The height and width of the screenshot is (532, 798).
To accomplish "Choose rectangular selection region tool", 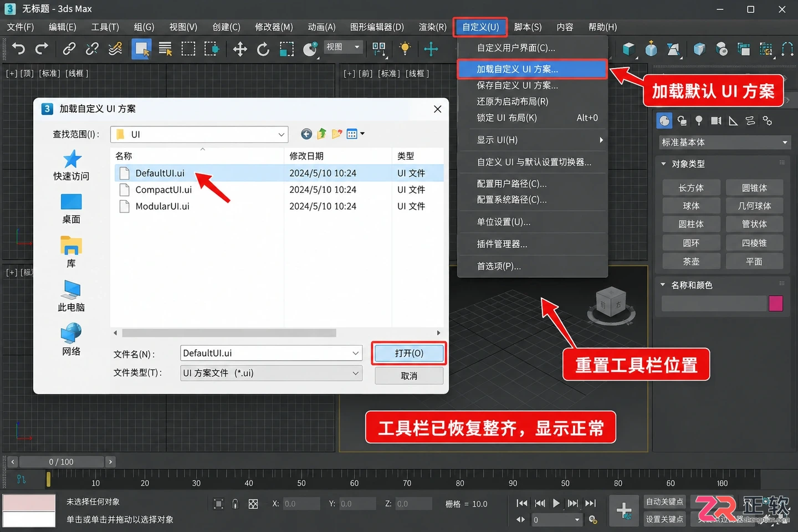I will [x=188, y=49].
